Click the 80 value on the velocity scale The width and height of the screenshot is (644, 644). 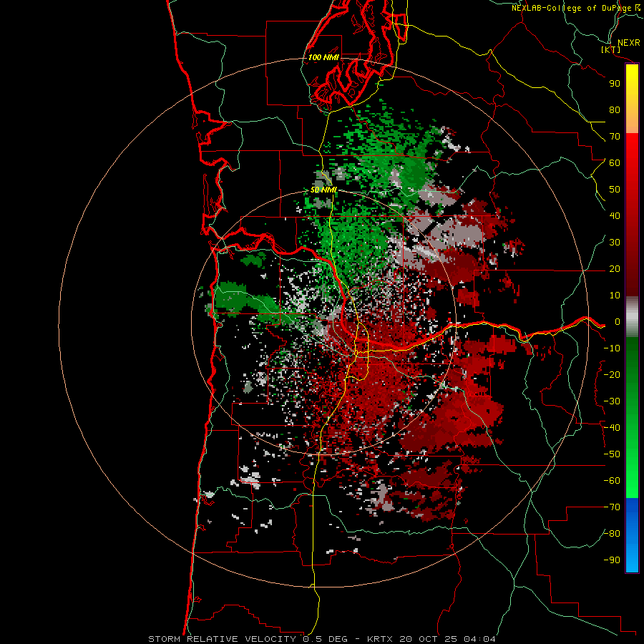click(x=615, y=109)
